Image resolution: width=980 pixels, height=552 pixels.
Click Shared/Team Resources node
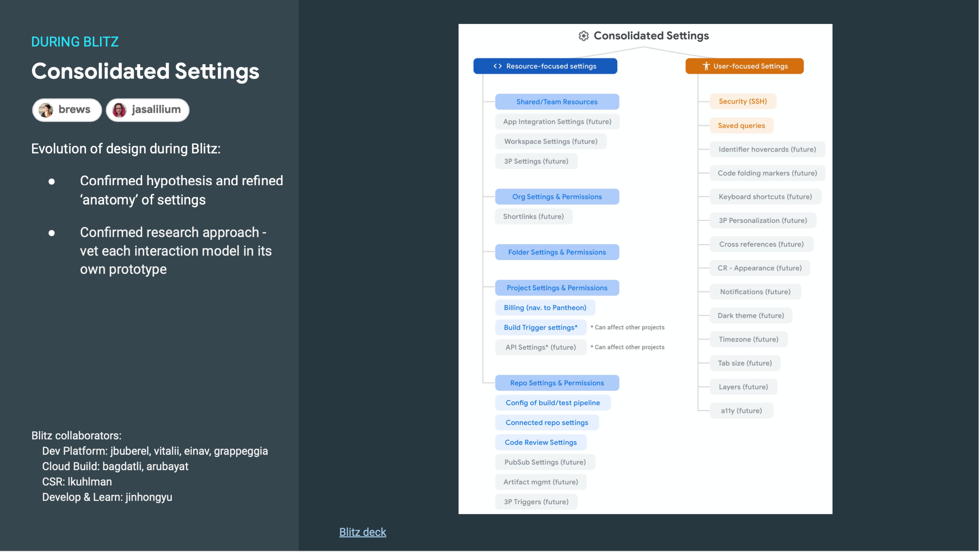pos(557,102)
